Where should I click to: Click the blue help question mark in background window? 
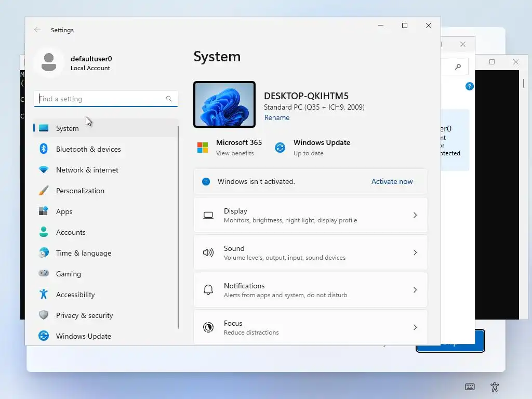470,86
